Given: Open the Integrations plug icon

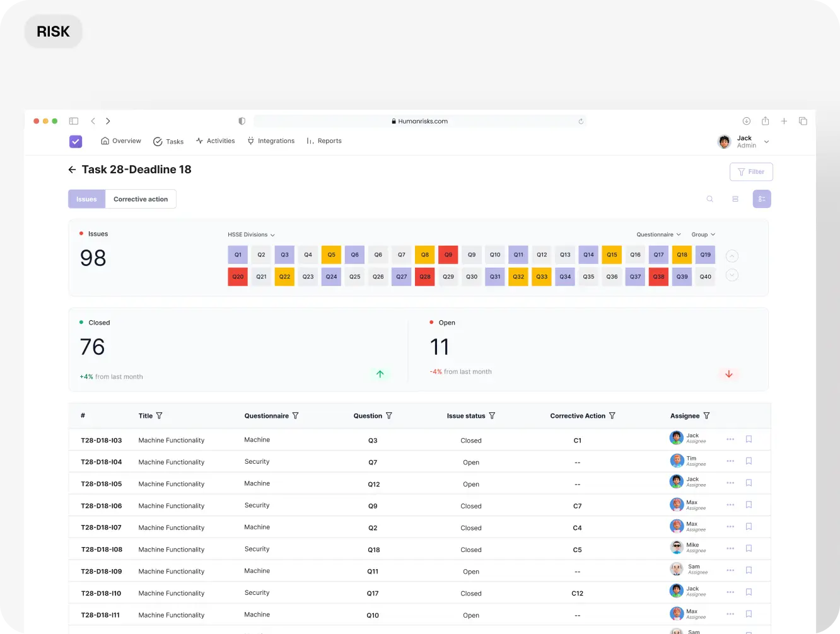Looking at the screenshot, I should click(x=250, y=141).
